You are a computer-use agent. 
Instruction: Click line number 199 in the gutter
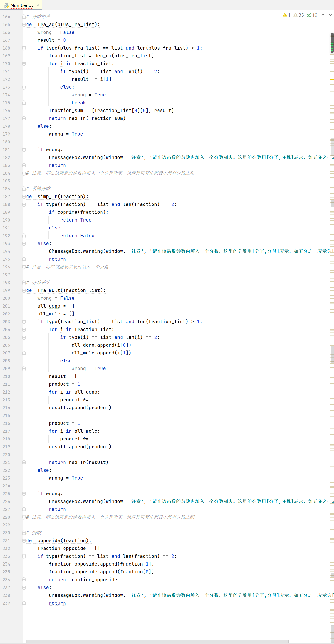pos(6,290)
